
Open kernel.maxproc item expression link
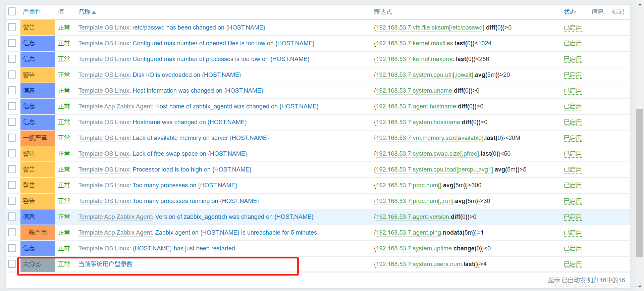[x=415, y=59]
